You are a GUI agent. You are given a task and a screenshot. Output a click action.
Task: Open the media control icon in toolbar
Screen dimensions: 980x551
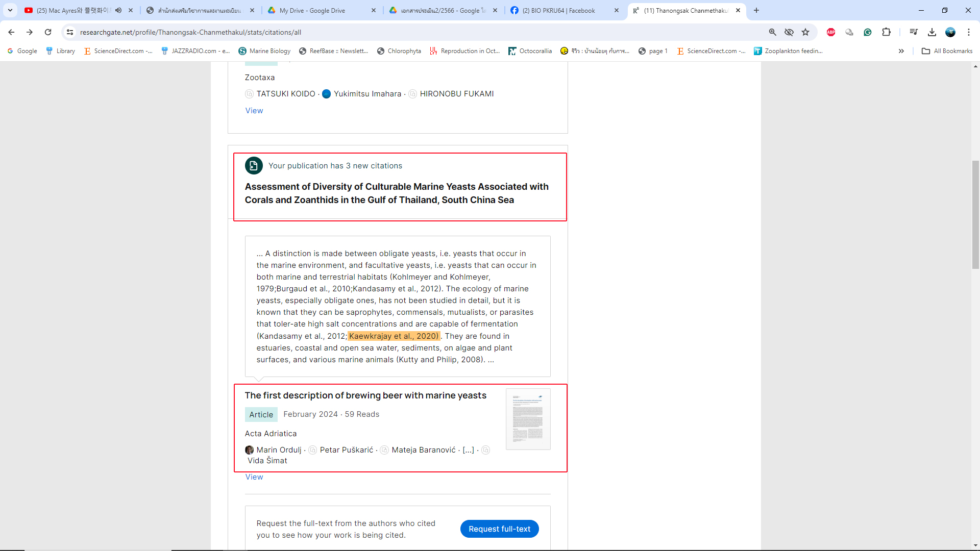click(x=913, y=32)
